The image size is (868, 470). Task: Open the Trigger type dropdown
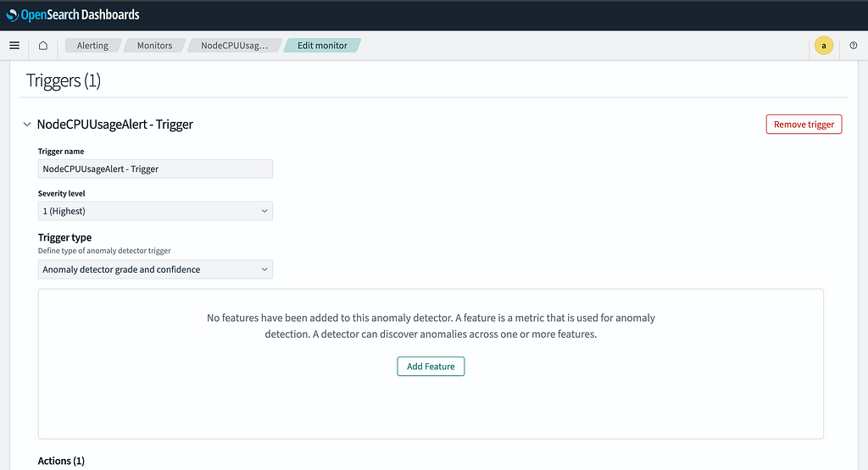(x=155, y=269)
